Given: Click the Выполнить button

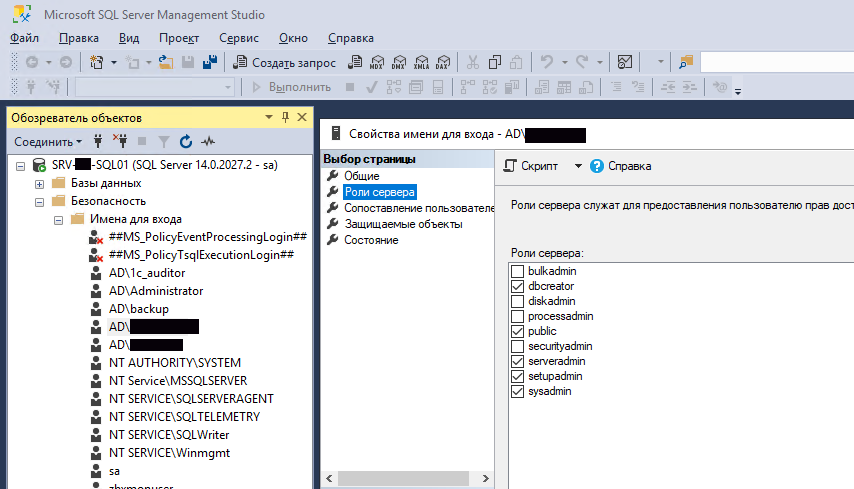Looking at the screenshot, I should [x=291, y=87].
